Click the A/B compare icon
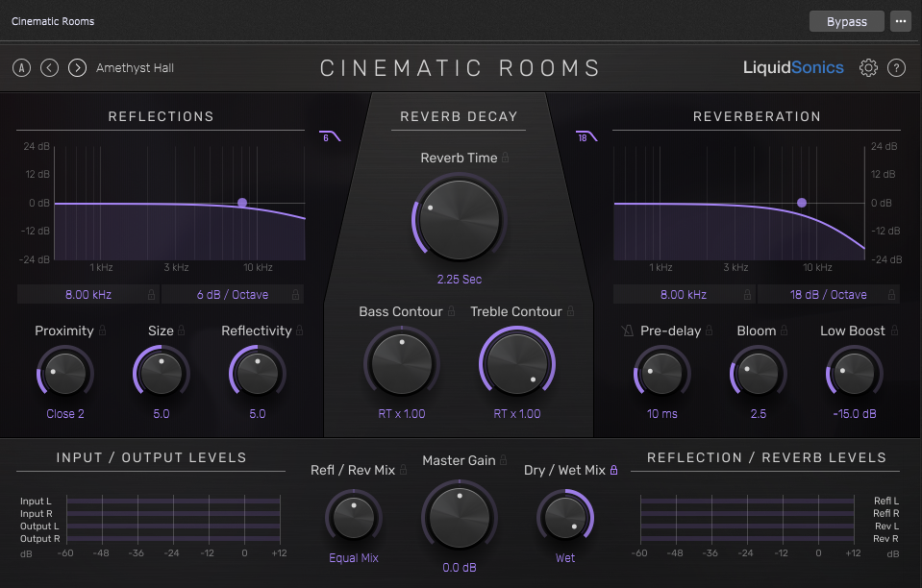 tap(22, 68)
